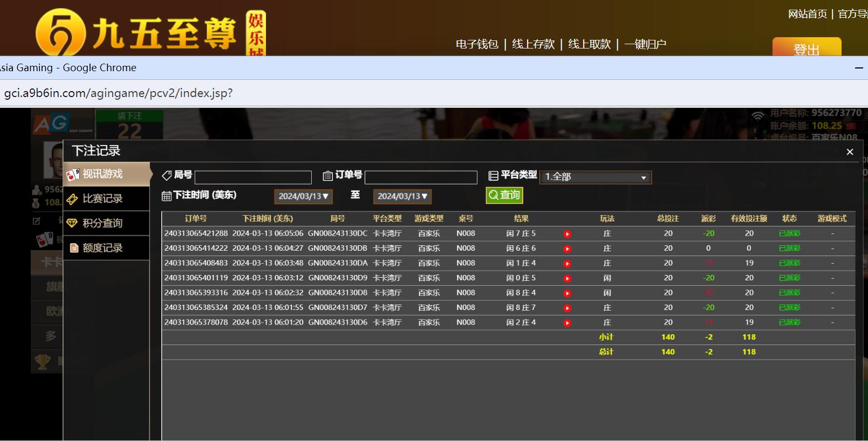Select order number 240313065414222
The image size is (868, 441).
click(196, 249)
